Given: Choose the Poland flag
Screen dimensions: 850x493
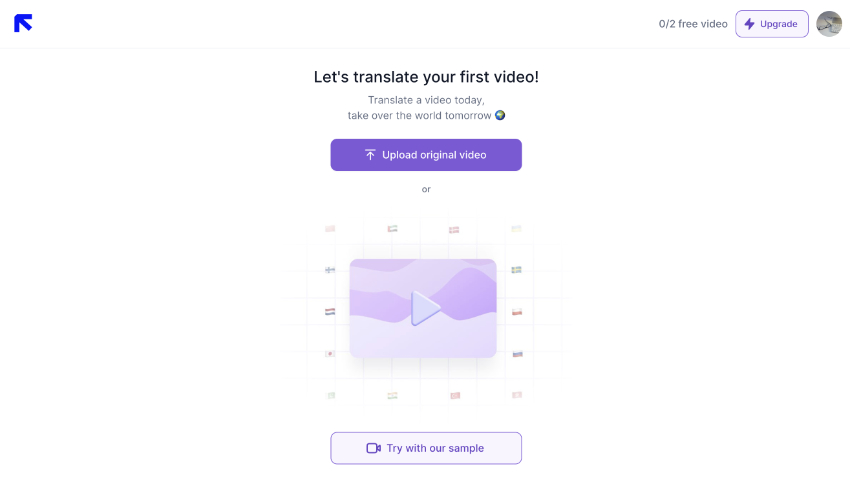Looking at the screenshot, I should (517, 312).
